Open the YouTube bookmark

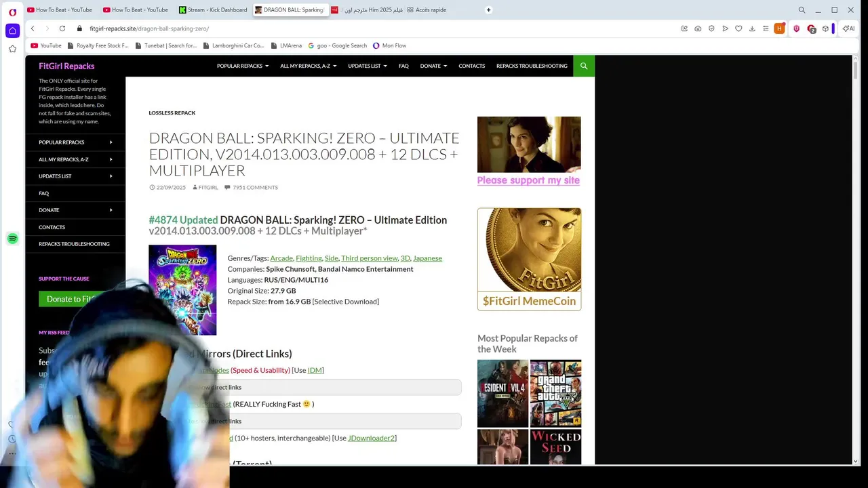pyautogui.click(x=46, y=45)
